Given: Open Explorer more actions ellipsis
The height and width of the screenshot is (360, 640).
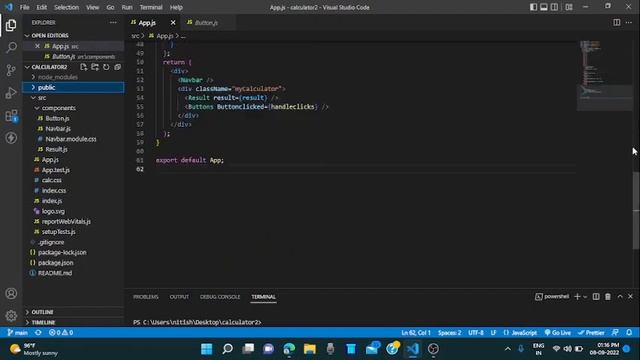Looking at the screenshot, I should tap(113, 22).
